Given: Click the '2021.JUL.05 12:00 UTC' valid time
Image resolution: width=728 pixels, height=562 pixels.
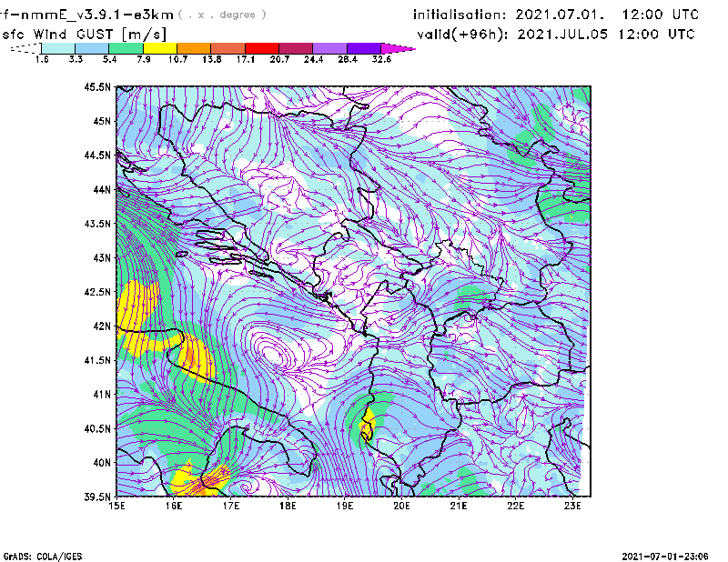Looking at the screenshot, I should point(606,35).
